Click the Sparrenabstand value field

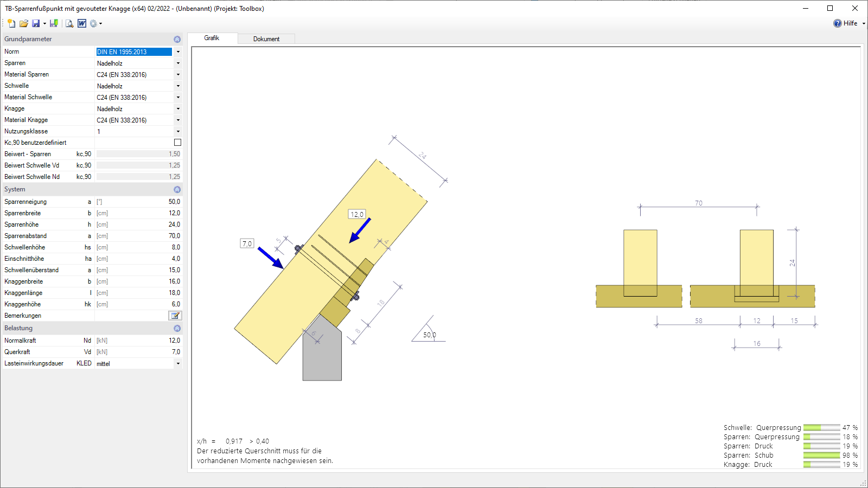point(138,236)
